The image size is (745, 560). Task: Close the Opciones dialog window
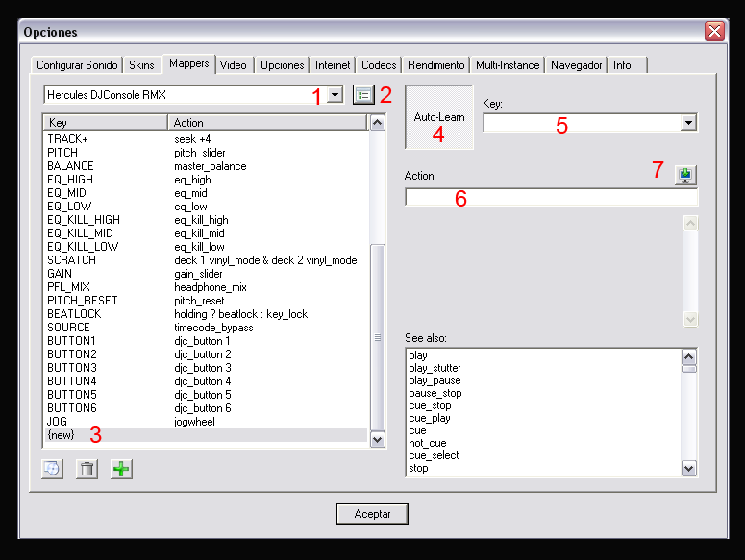point(714,32)
